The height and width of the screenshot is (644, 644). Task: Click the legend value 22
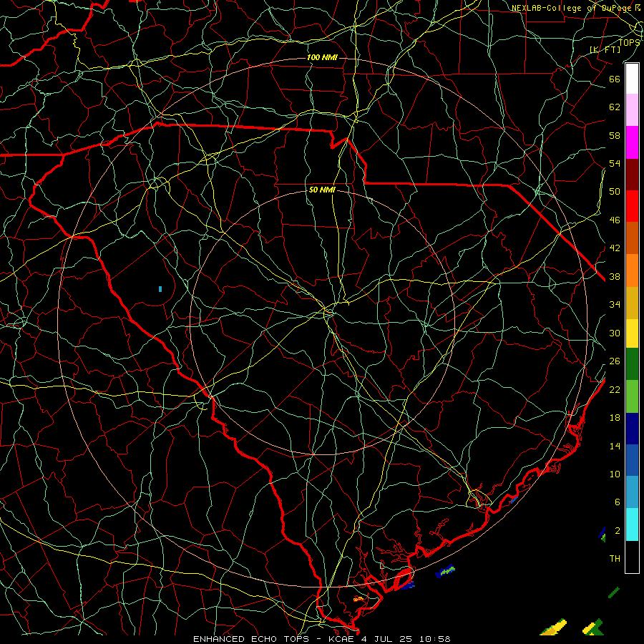(x=615, y=389)
